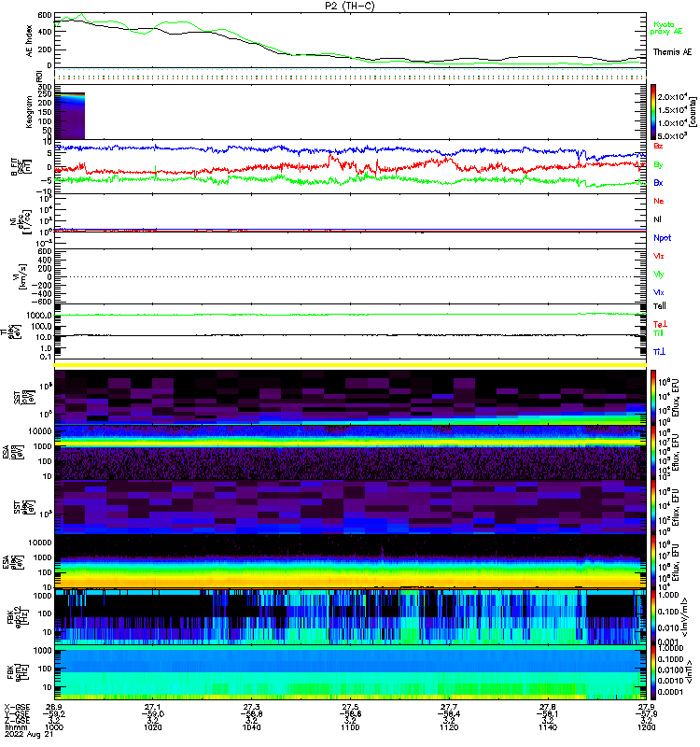Click the red Bz legend label
Image resolution: width=700 pixels, height=747 pixels.
click(658, 146)
